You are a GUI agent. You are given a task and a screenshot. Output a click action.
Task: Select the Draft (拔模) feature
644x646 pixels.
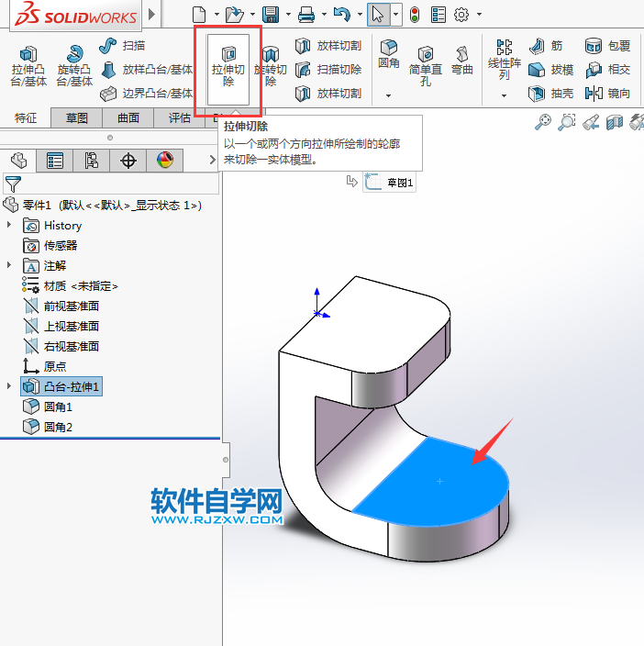pyautogui.click(x=550, y=69)
